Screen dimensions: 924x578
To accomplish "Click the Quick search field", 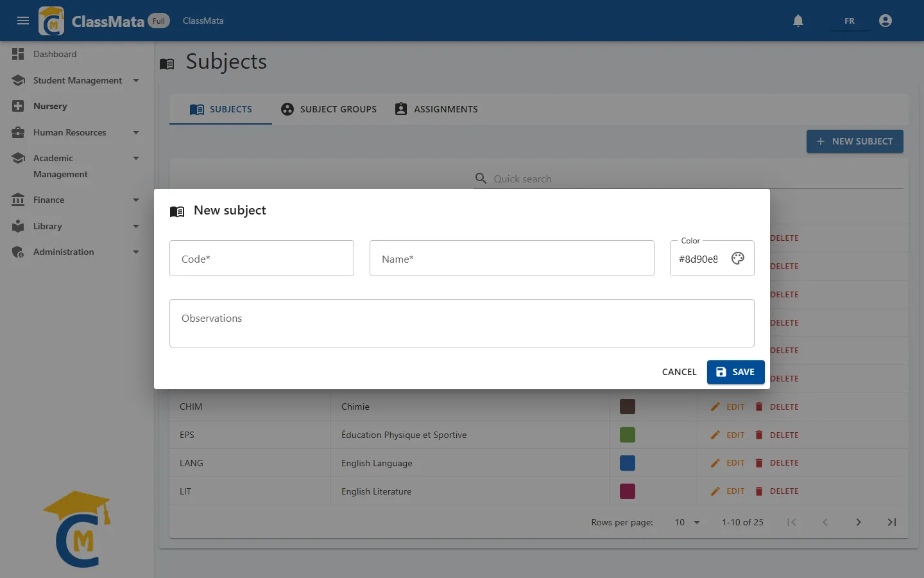I will pyautogui.click(x=689, y=179).
